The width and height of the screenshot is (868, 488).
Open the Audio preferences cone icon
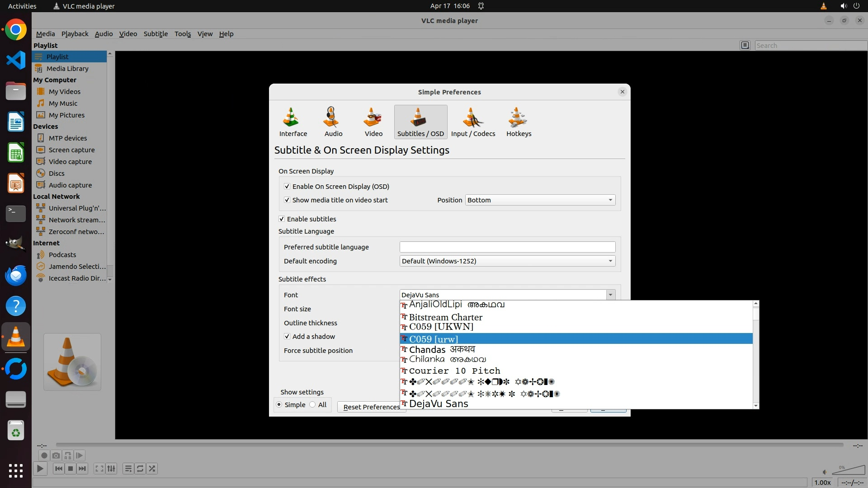[333, 121]
